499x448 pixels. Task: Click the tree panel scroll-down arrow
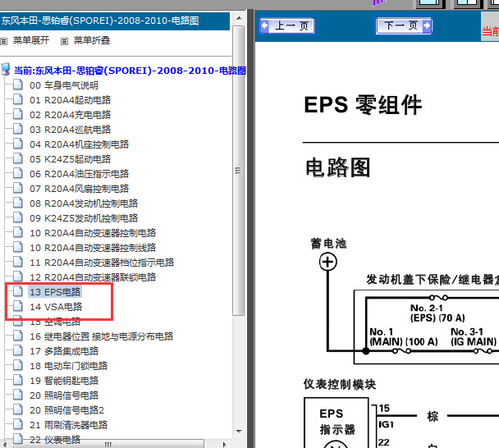tap(239, 432)
